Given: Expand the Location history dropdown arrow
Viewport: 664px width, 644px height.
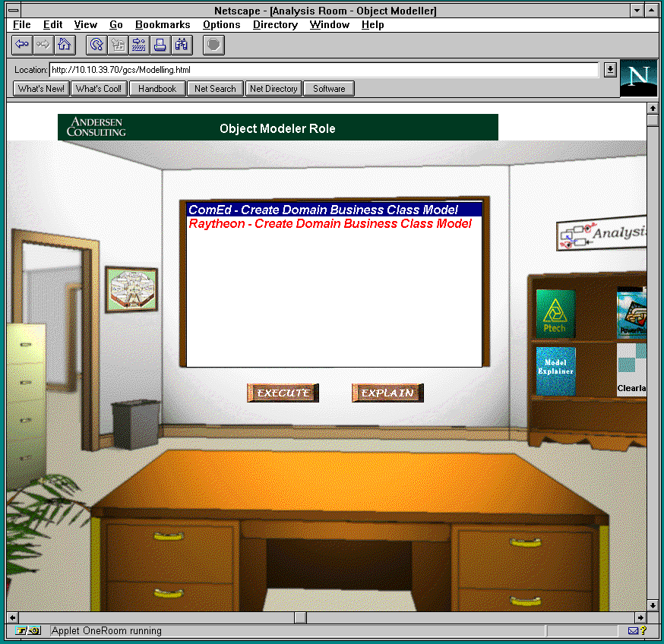Looking at the screenshot, I should [609, 70].
